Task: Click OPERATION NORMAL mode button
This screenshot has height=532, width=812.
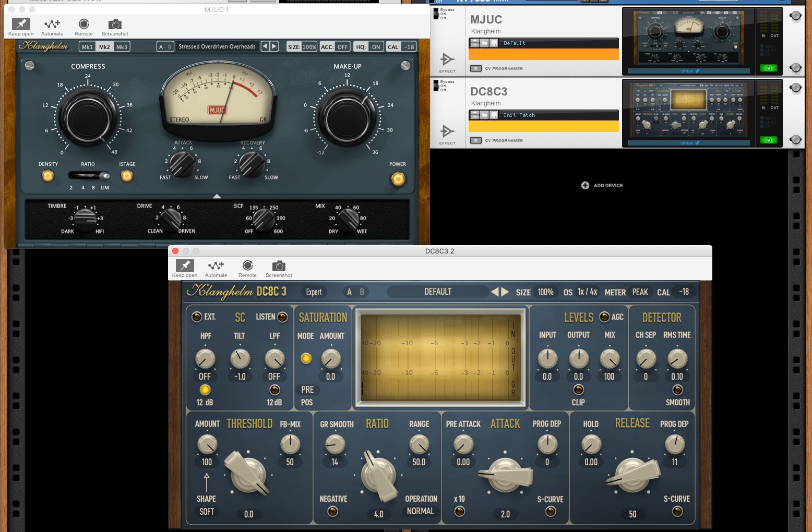Action: coord(421,511)
